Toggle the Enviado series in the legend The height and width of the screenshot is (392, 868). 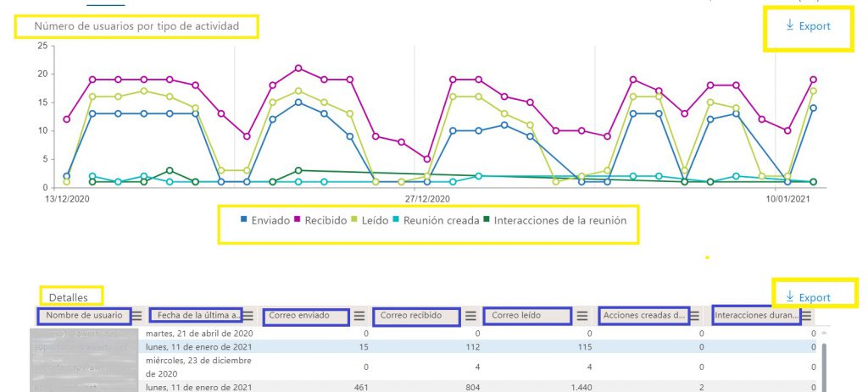265,220
